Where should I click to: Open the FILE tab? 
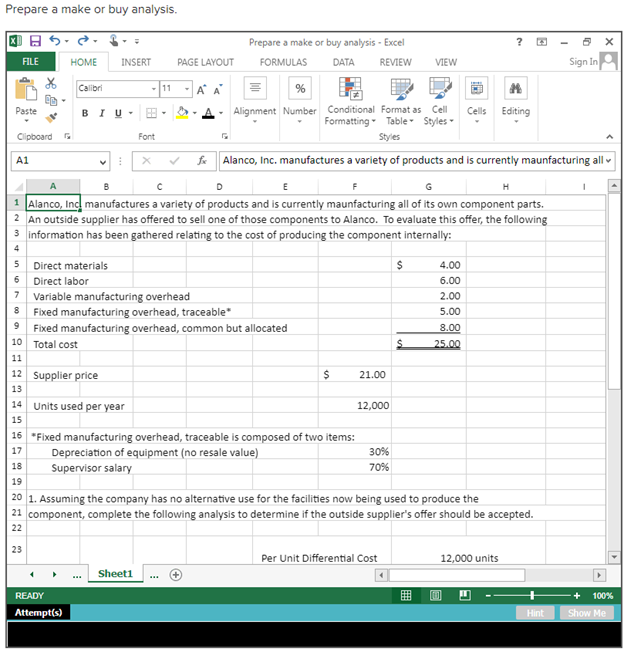click(31, 62)
